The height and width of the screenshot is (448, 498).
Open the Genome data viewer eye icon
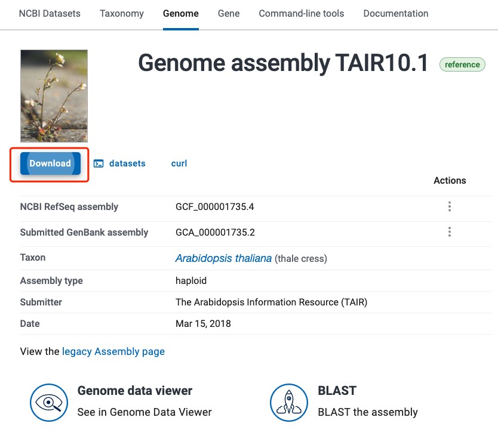coord(48,403)
